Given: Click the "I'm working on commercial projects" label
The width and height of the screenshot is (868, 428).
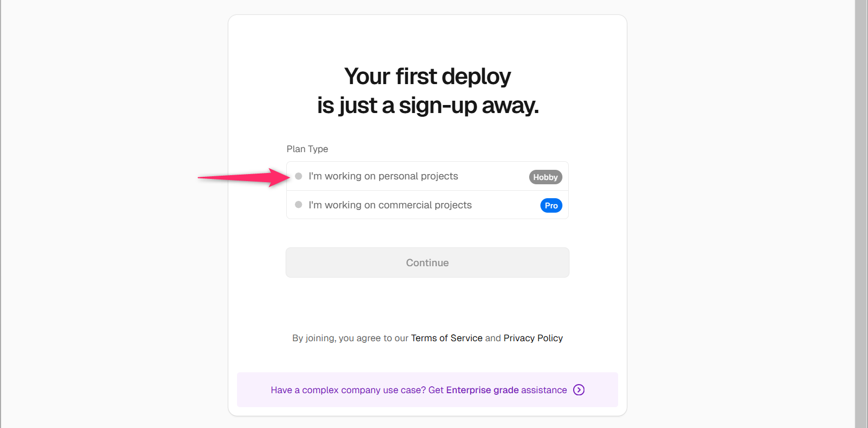Looking at the screenshot, I should pos(390,205).
